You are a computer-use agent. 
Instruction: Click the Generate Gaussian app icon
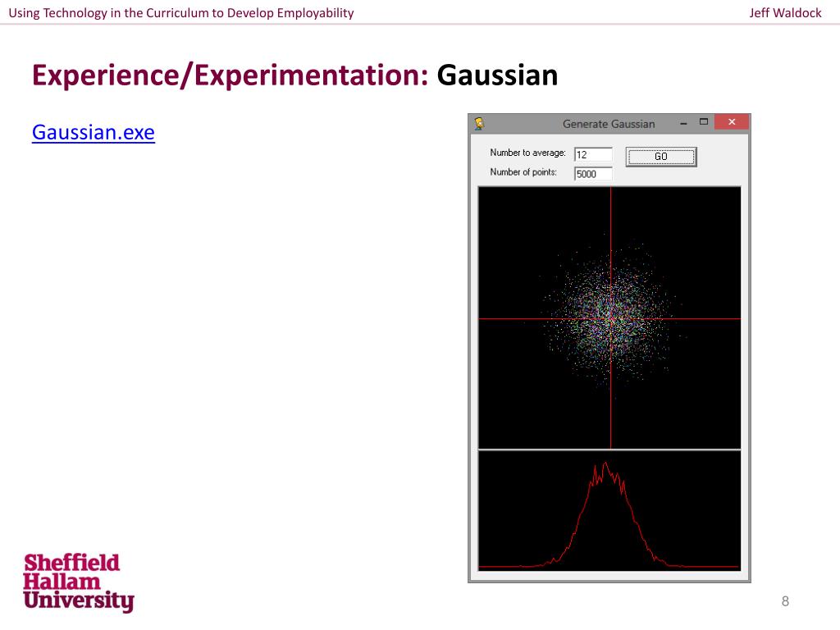tap(479, 123)
